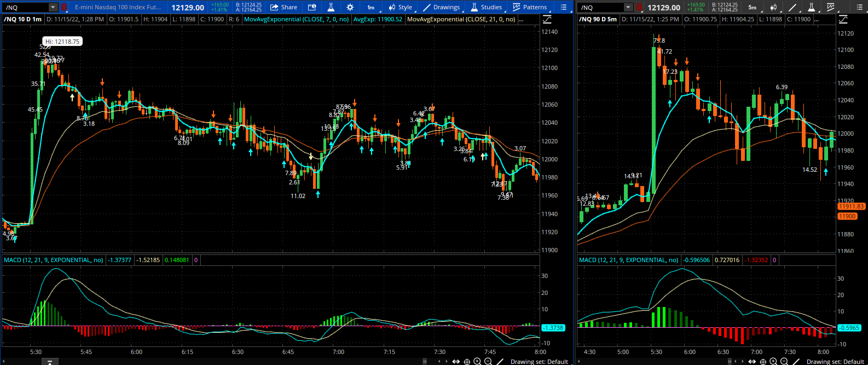Select right chart active drawing tool line

coord(795,362)
